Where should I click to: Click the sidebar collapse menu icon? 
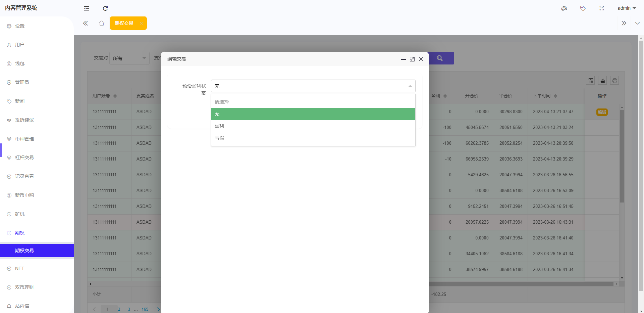tap(87, 8)
